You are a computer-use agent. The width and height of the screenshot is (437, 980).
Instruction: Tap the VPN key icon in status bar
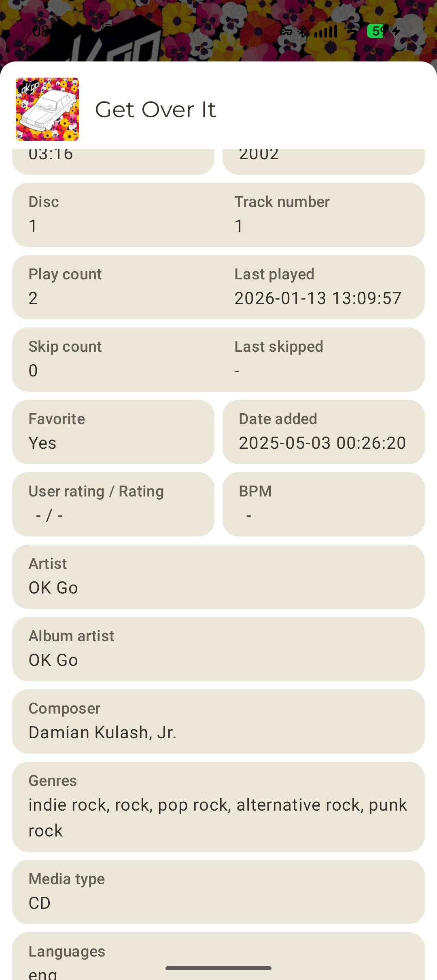click(x=286, y=31)
